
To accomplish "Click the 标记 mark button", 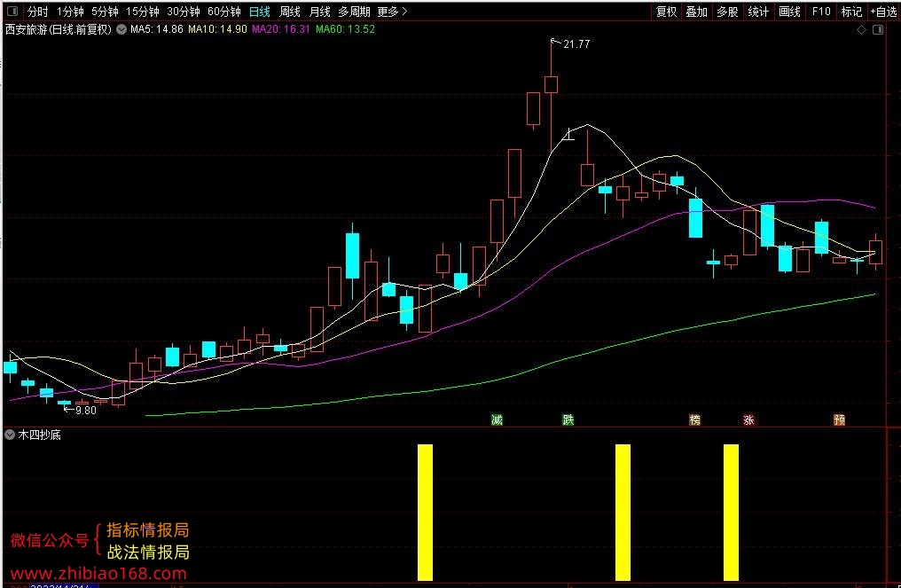I will click(x=851, y=12).
